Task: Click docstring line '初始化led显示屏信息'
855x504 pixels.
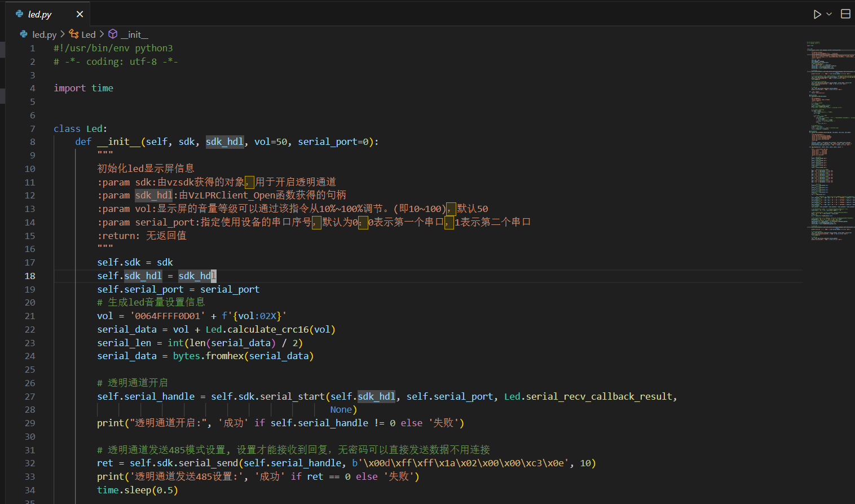Action: coord(146,169)
